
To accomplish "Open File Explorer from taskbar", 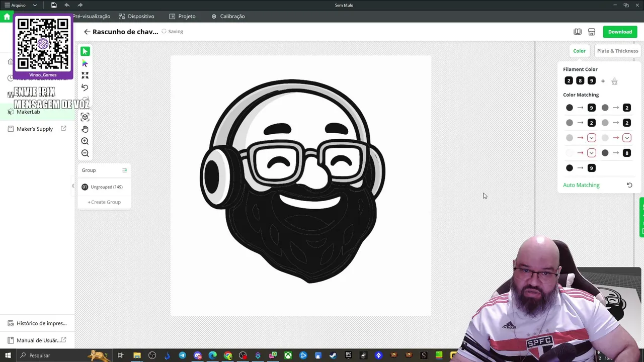I will pyautogui.click(x=137, y=355).
